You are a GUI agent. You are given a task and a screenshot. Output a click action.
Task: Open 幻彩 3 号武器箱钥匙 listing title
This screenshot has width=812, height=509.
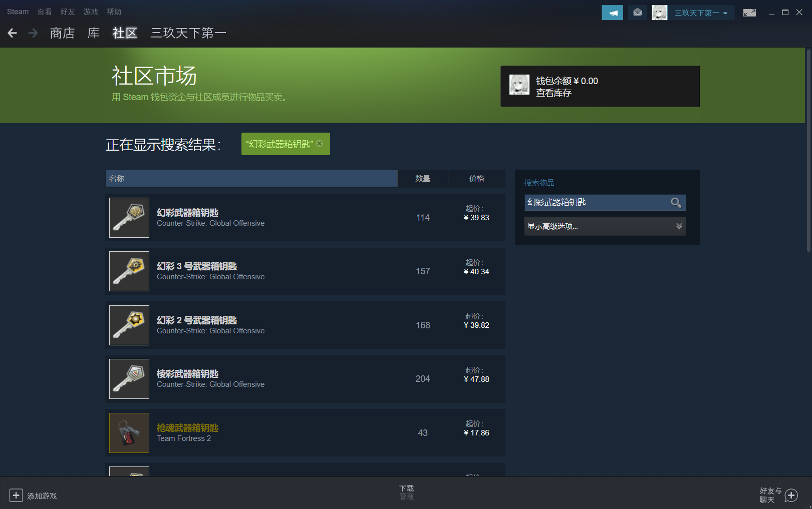(196, 266)
